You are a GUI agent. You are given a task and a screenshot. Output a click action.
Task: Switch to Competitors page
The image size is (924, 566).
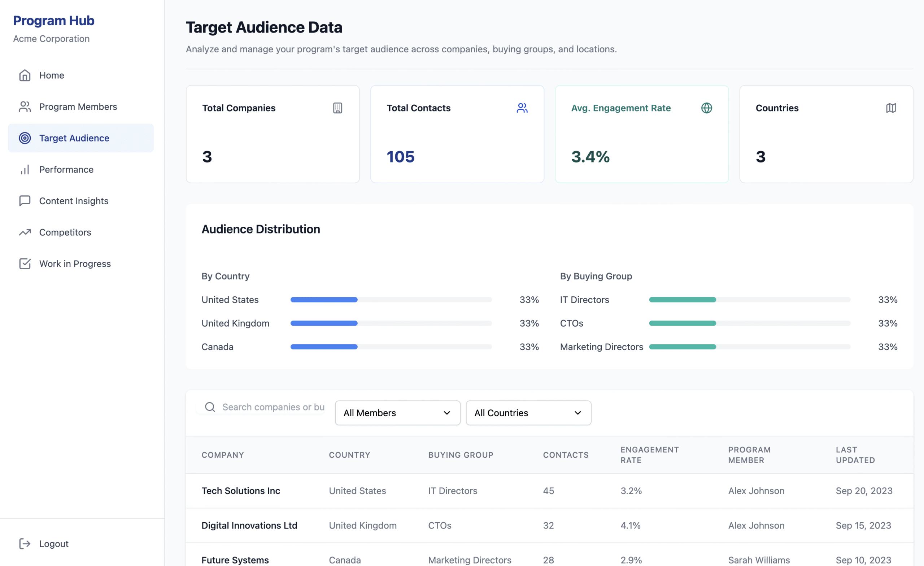pyautogui.click(x=80, y=232)
